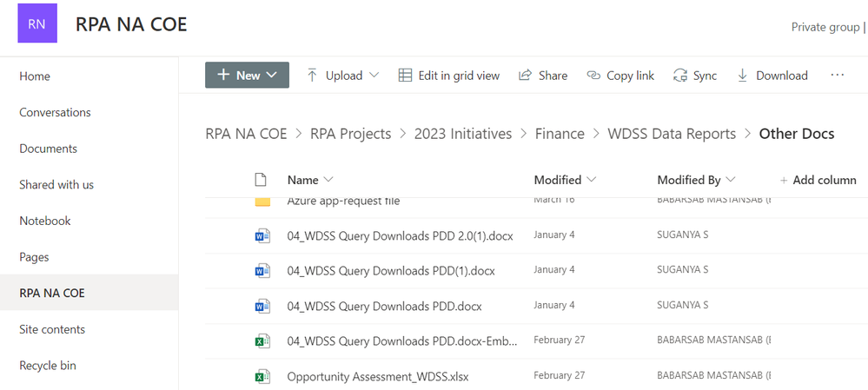Click SUGANYA S beside PDD(1).docx

[x=683, y=269]
